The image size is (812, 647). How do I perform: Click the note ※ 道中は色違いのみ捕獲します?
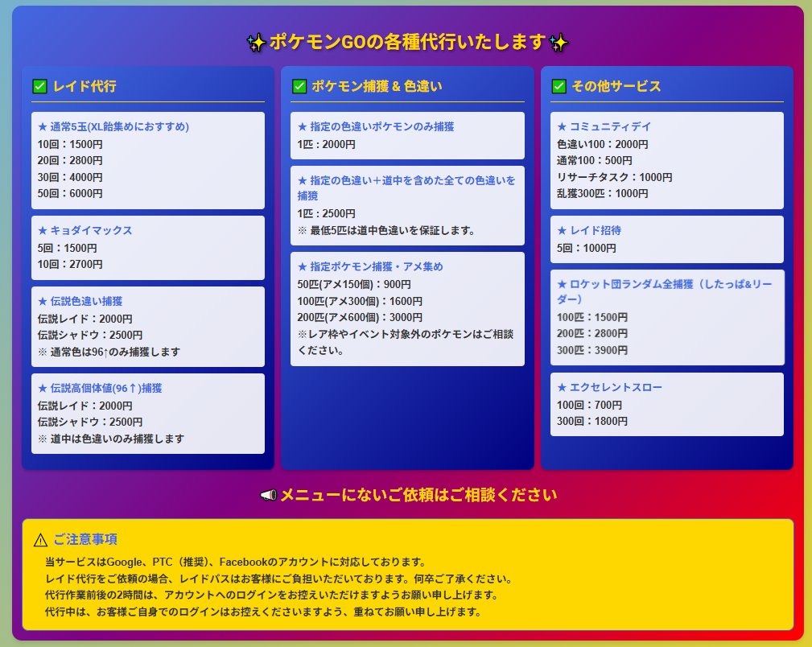[x=111, y=439]
